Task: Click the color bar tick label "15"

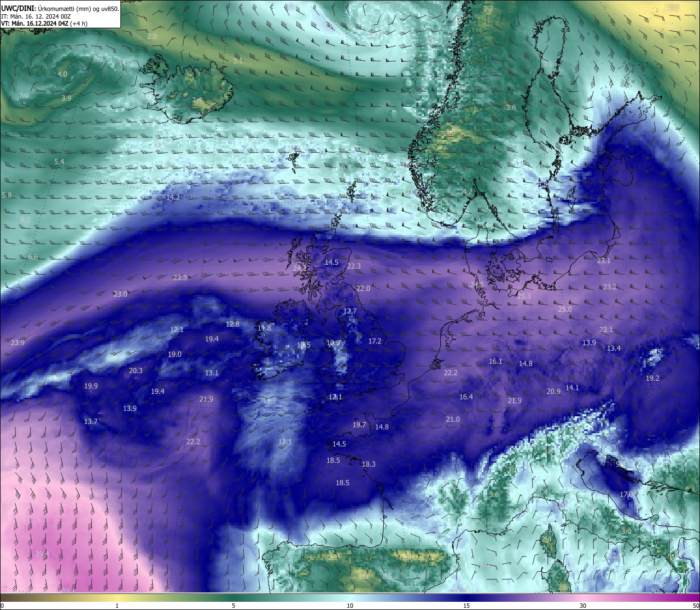Action: click(466, 606)
